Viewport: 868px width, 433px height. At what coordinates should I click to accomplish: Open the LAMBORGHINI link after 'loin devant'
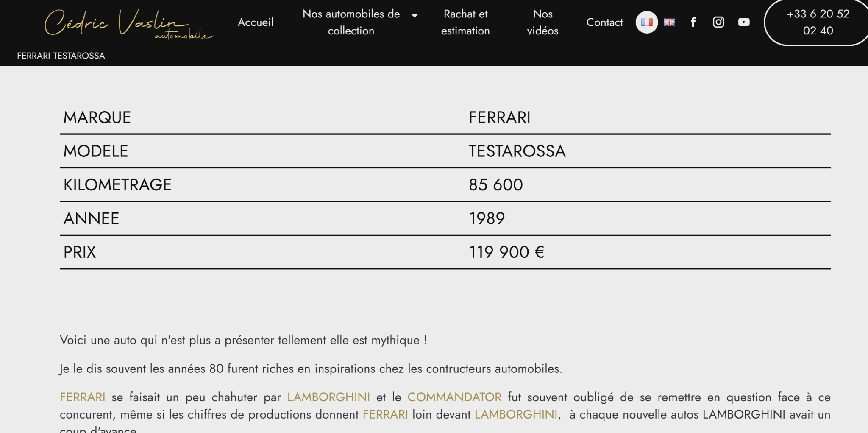[516, 414]
